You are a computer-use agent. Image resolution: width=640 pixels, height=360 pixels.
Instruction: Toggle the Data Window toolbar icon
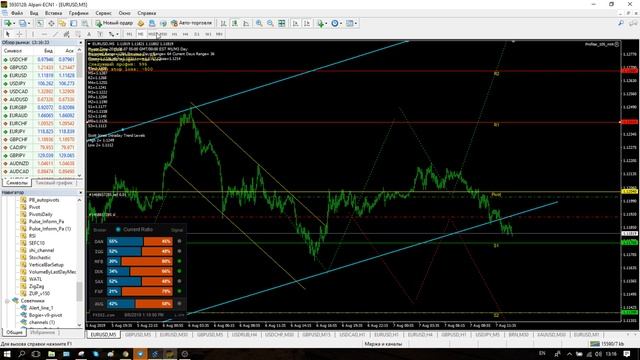(51, 23)
